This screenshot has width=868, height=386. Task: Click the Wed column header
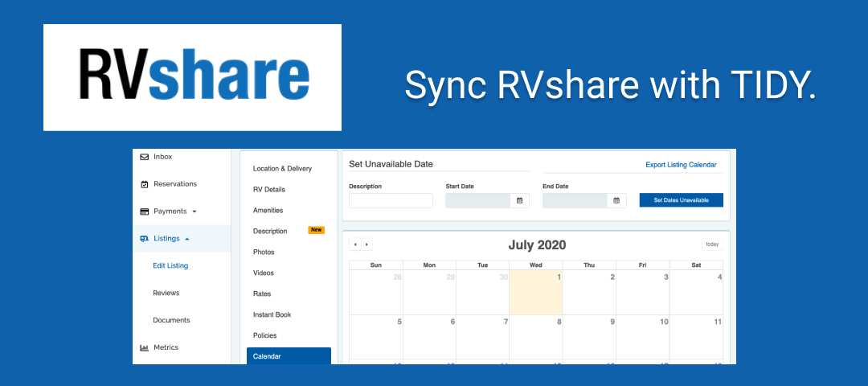click(x=536, y=265)
